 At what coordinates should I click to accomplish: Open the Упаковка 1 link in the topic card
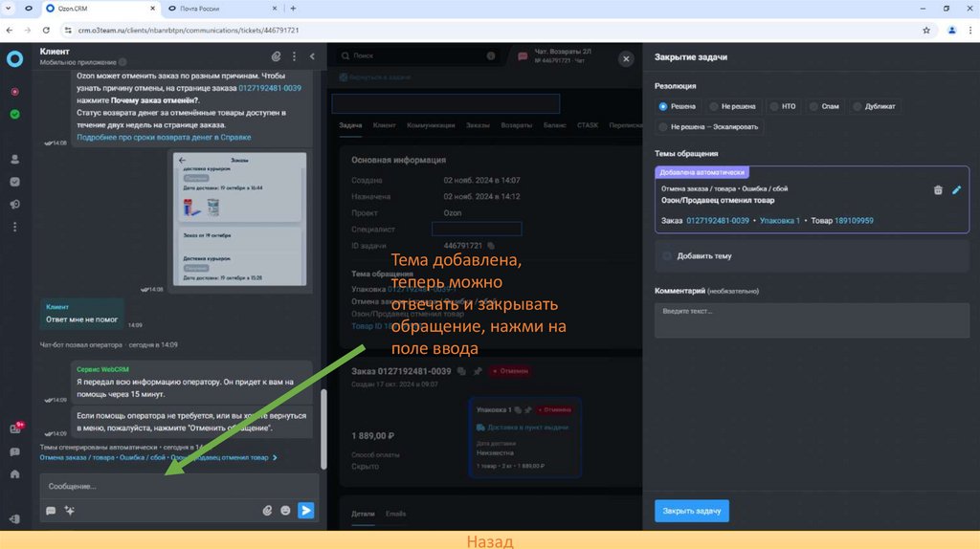779,221
